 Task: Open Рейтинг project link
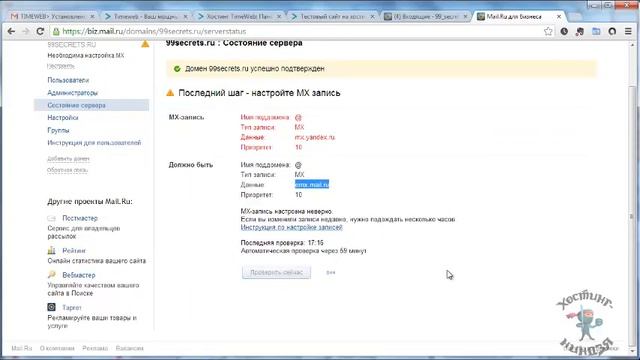click(x=74, y=251)
